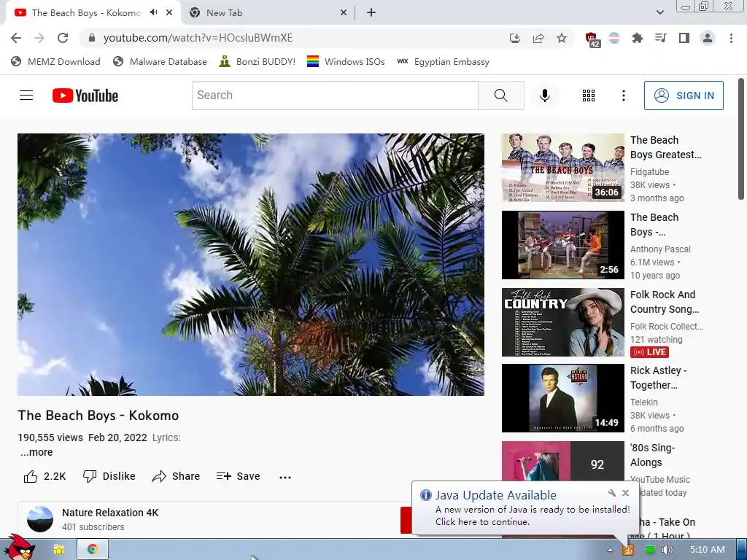Viewport: 747px width, 560px height.
Task: Open Beach Boys Greatest thumbnail 36:06
Action: pos(562,167)
